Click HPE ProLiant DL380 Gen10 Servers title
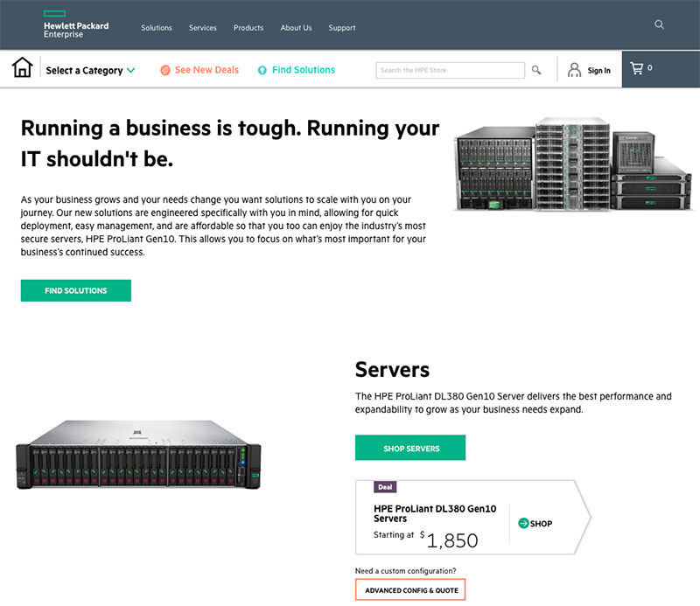700x606 pixels. [x=435, y=513]
